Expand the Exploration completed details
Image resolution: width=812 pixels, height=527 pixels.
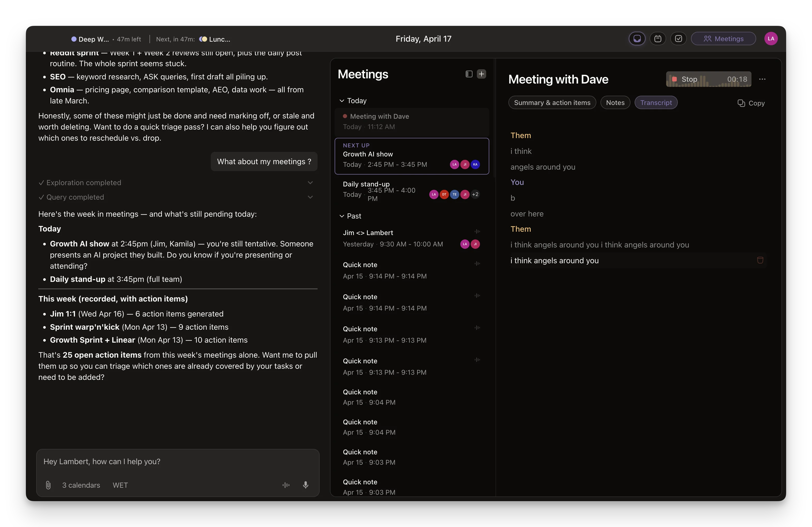coord(310,183)
